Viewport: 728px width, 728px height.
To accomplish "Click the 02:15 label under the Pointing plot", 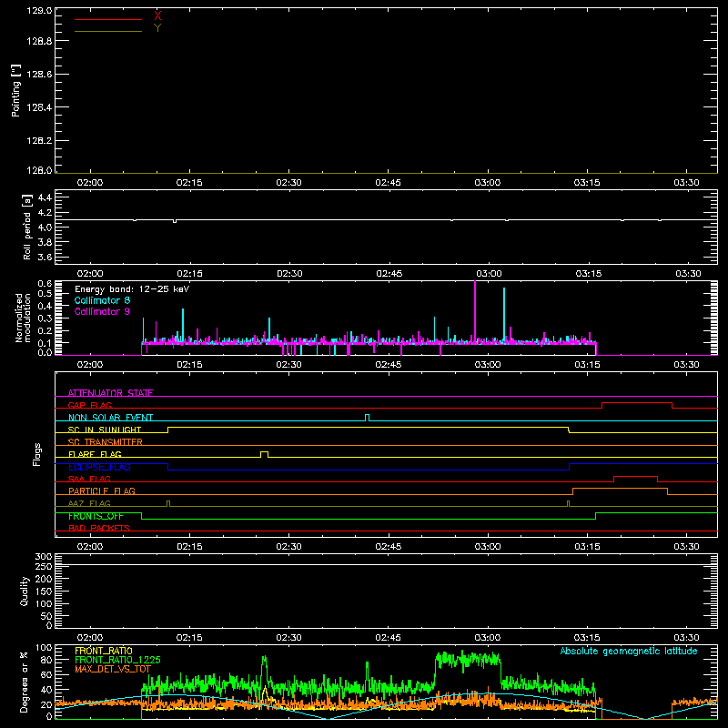I will 189,183.
